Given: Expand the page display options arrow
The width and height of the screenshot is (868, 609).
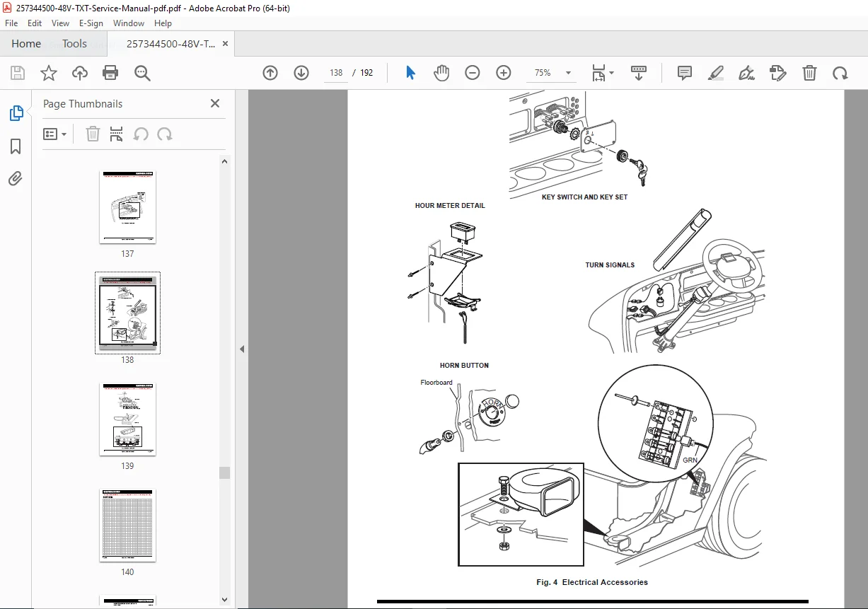Looking at the screenshot, I should pos(611,72).
